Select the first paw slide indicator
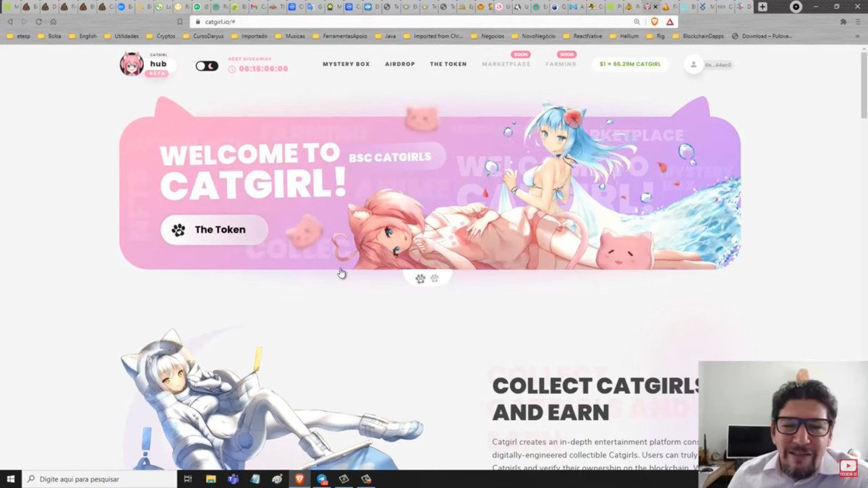 click(x=420, y=278)
